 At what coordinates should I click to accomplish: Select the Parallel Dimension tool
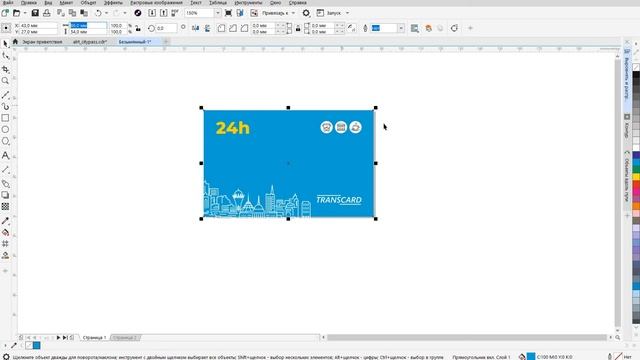(x=5, y=170)
